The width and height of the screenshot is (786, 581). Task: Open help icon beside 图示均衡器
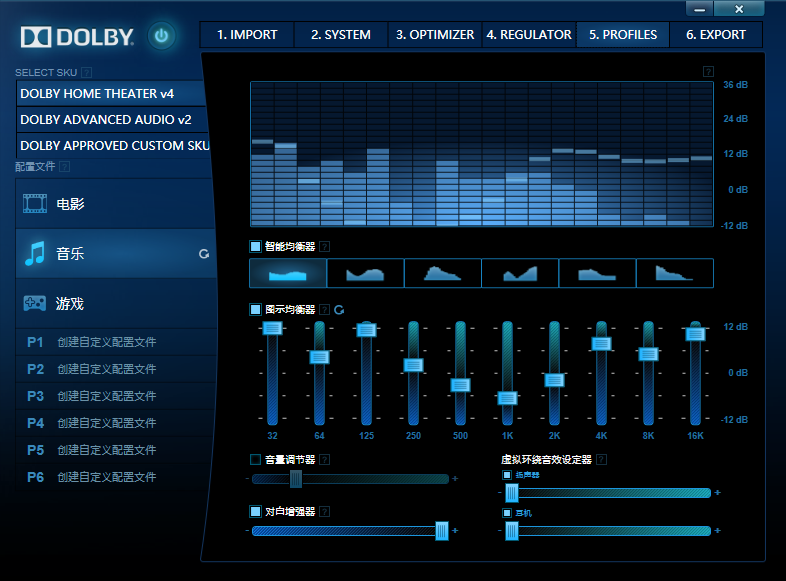pyautogui.click(x=325, y=310)
